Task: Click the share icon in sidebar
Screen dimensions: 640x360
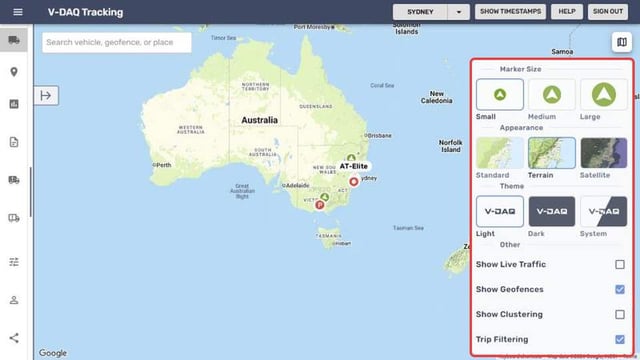Action: 14,338
